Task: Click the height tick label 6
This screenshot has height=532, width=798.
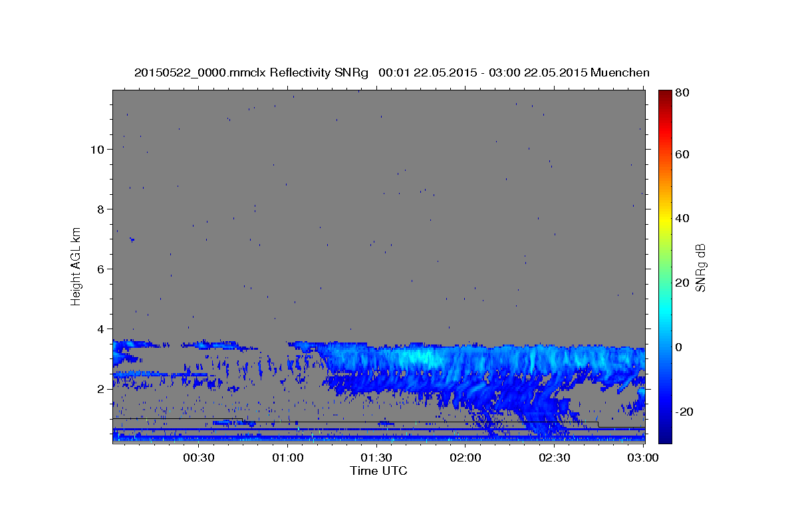Action: [100, 269]
